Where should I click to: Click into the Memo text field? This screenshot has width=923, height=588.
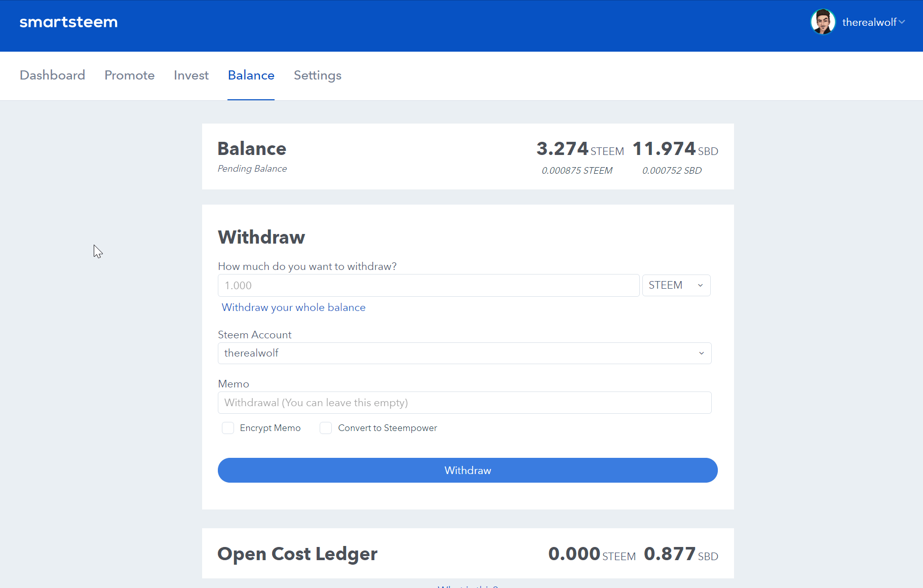tap(465, 403)
